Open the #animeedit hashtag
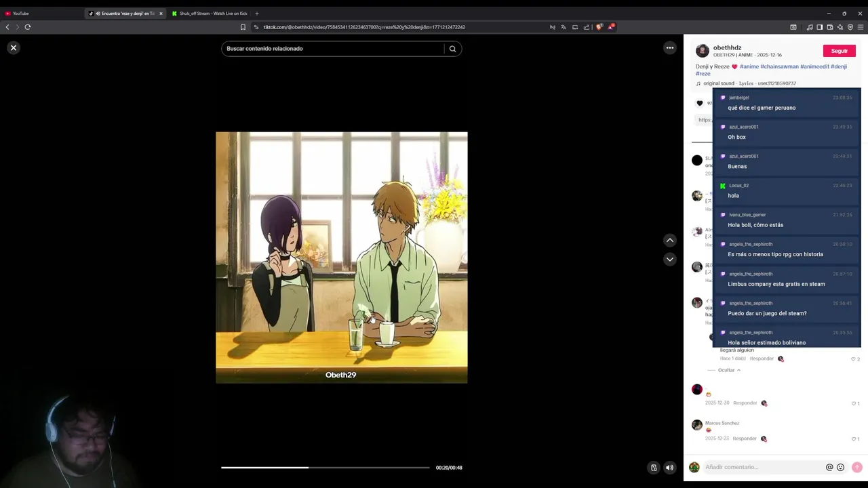 [814, 66]
